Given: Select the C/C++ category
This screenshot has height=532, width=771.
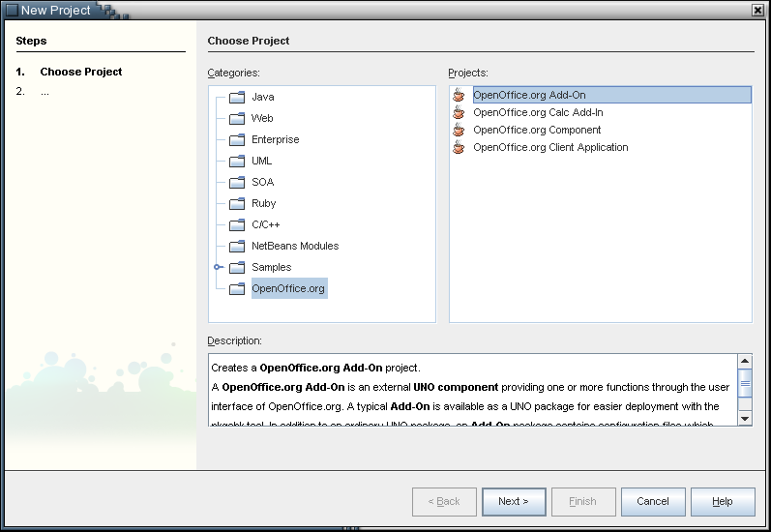Looking at the screenshot, I should 265,224.
